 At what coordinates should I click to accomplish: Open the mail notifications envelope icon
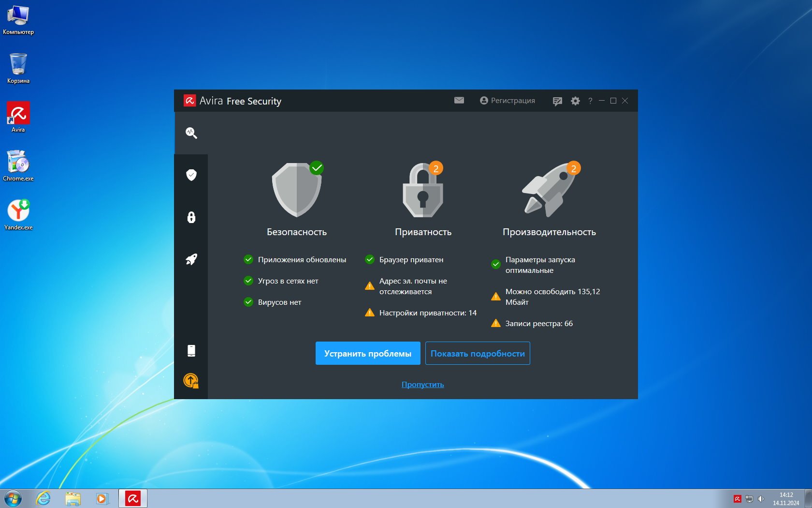tap(459, 101)
